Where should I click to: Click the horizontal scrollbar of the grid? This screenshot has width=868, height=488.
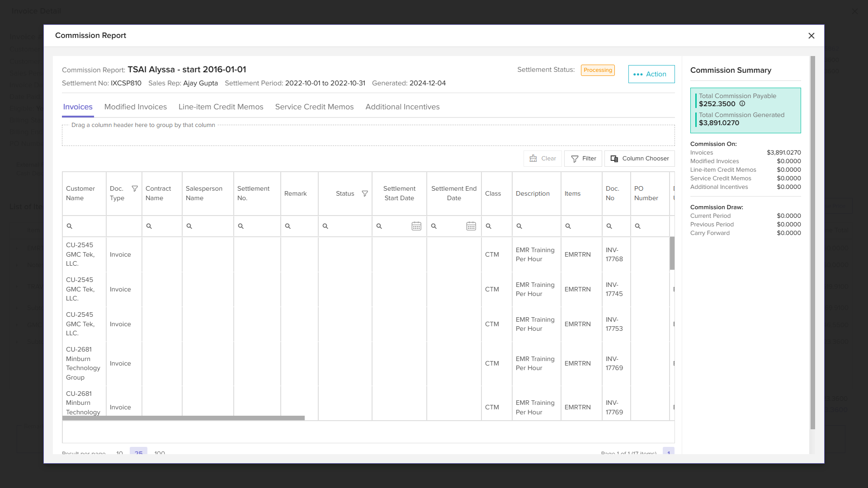click(x=183, y=418)
